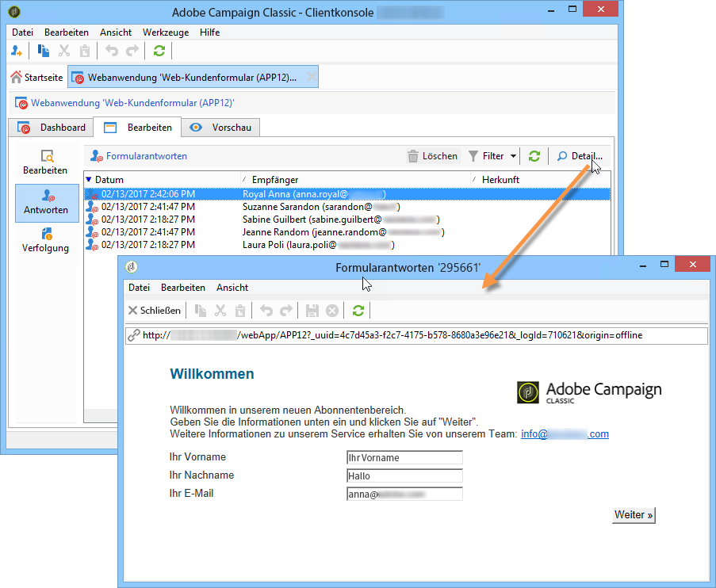716x588 pixels.
Task: Click green refresh icon in main window toolbar
Action: pos(159,51)
